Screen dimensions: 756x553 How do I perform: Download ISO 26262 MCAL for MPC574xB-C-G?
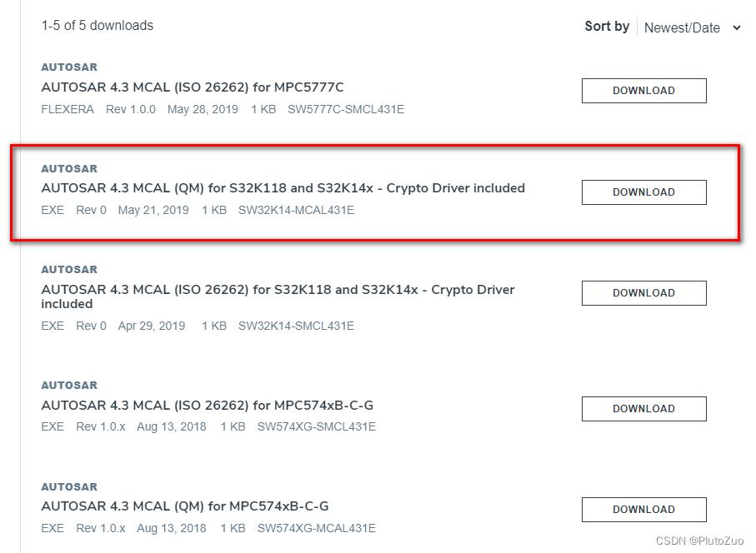643,408
